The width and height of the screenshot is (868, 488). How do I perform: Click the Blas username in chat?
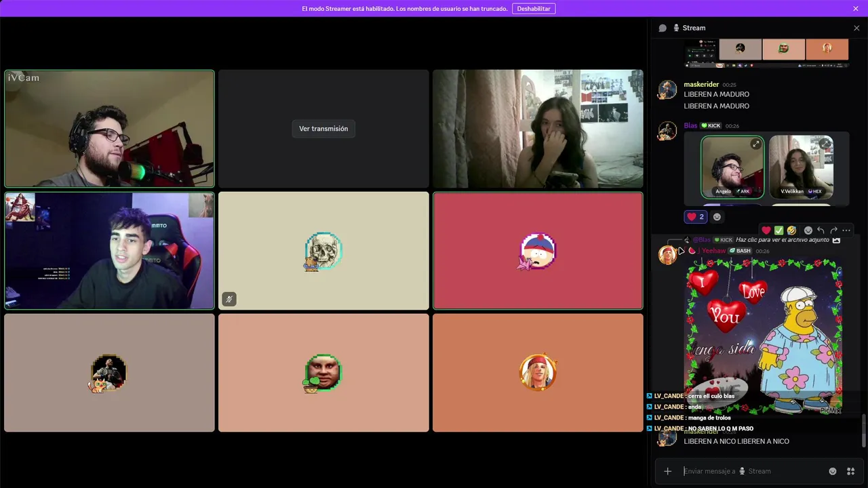point(690,125)
